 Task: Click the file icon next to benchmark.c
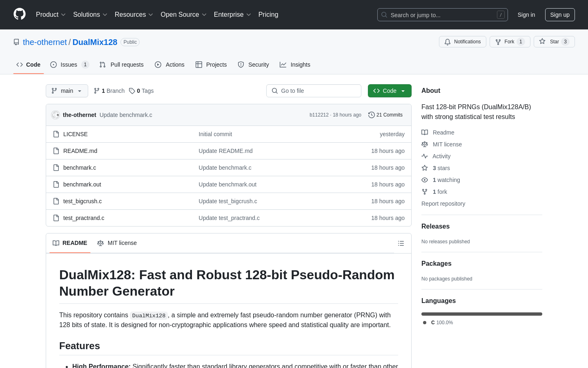(x=56, y=168)
